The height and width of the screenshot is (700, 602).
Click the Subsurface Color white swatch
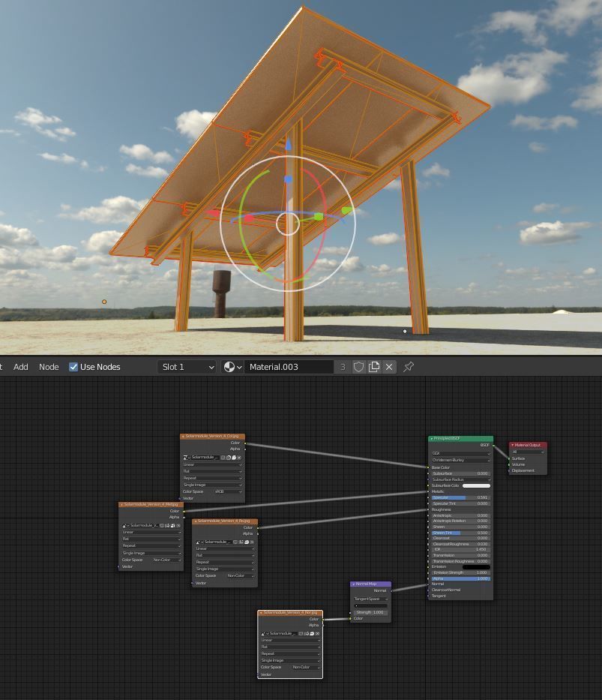pyautogui.click(x=476, y=485)
